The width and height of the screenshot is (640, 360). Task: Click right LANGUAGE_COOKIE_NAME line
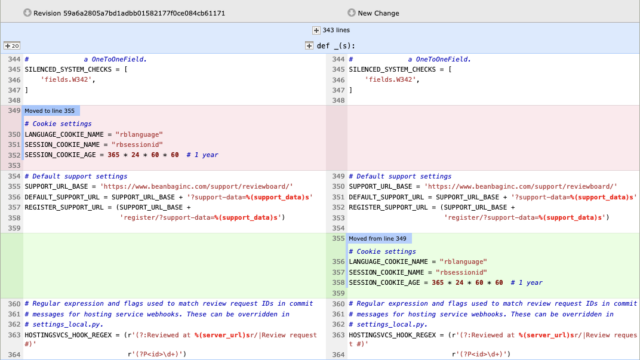coord(418,262)
